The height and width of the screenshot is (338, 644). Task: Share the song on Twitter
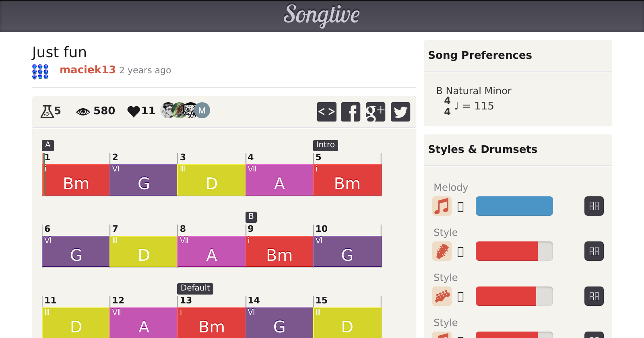click(x=400, y=112)
